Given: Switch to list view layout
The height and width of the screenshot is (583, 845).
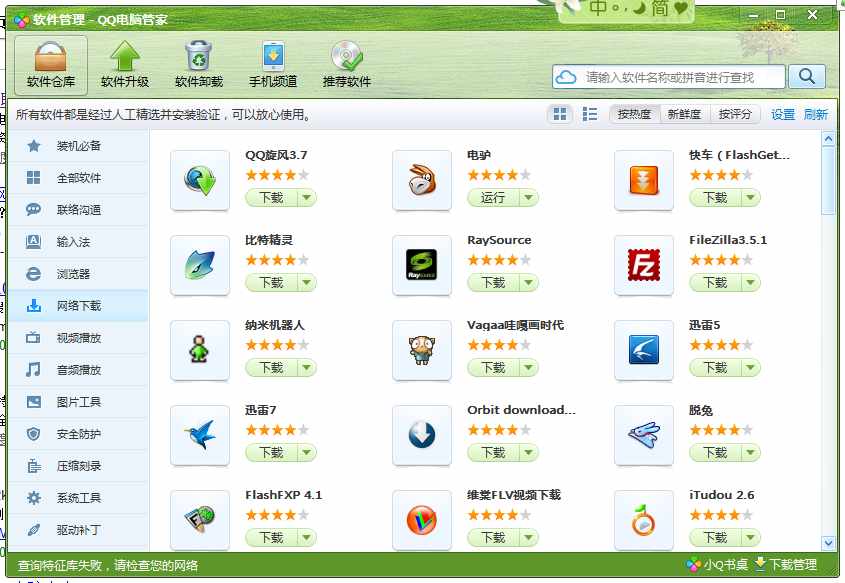Looking at the screenshot, I should click(x=590, y=114).
